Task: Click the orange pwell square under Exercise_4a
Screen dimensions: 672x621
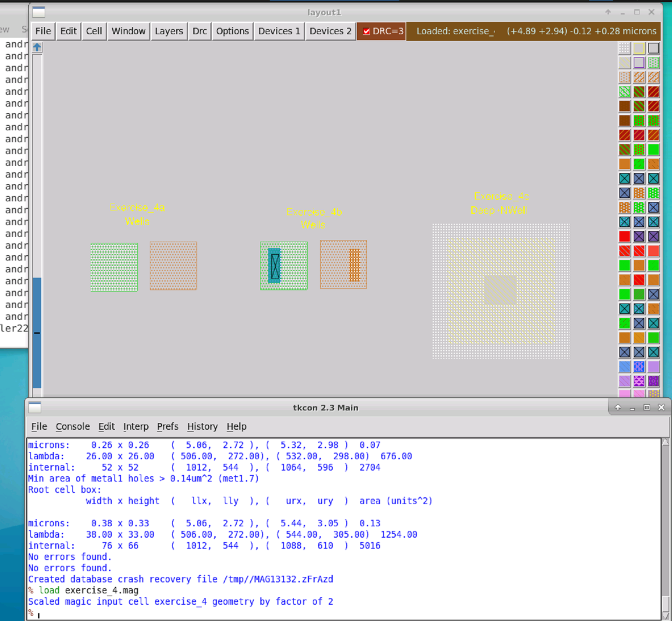Action: coord(174,266)
